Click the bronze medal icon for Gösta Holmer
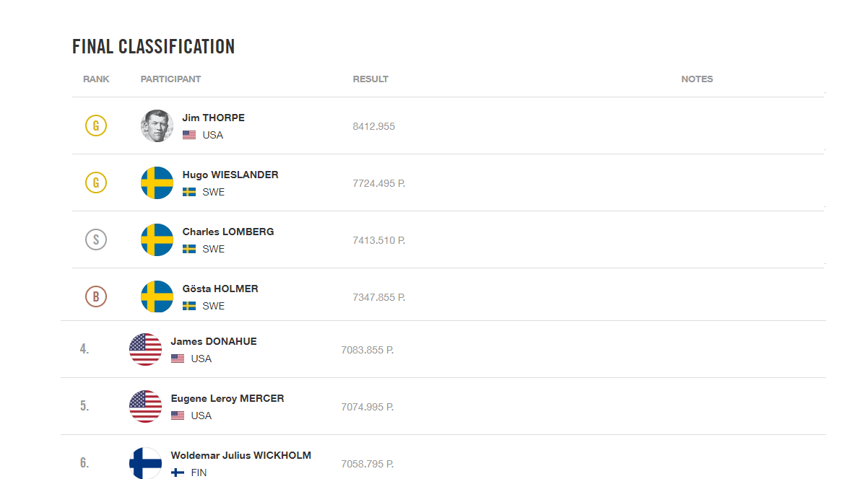The image size is (868, 479). pos(96,296)
